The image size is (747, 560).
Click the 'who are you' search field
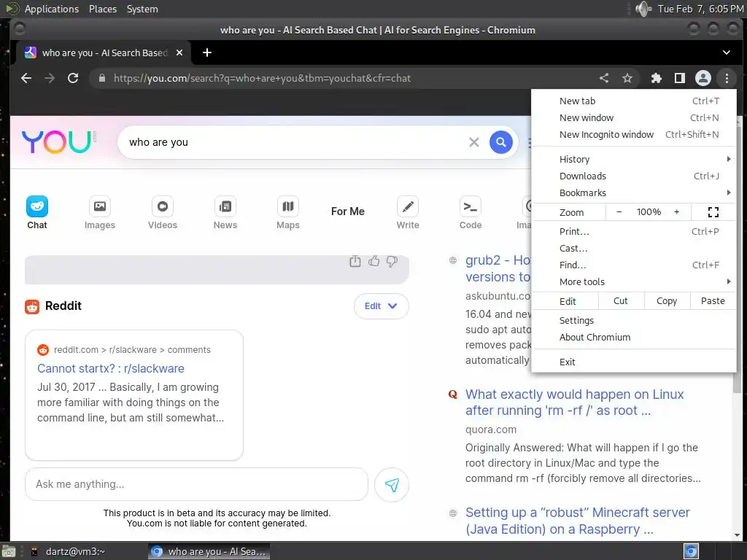[295, 142]
